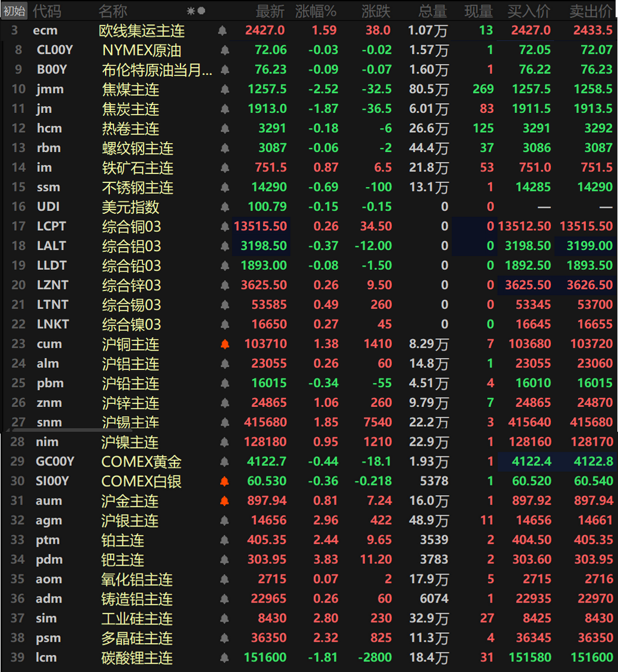
Task: Click the 初始 sort button
Action: click(x=14, y=11)
